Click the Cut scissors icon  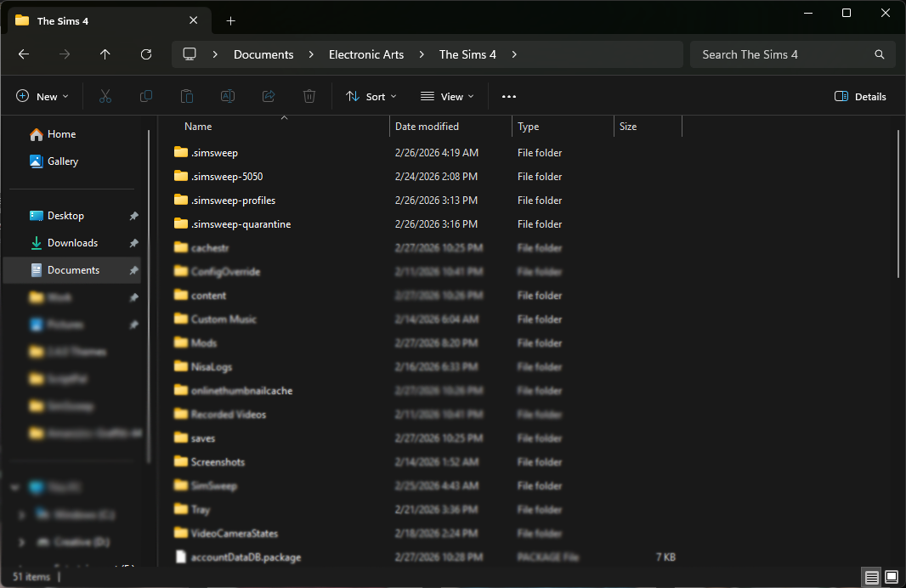click(105, 97)
